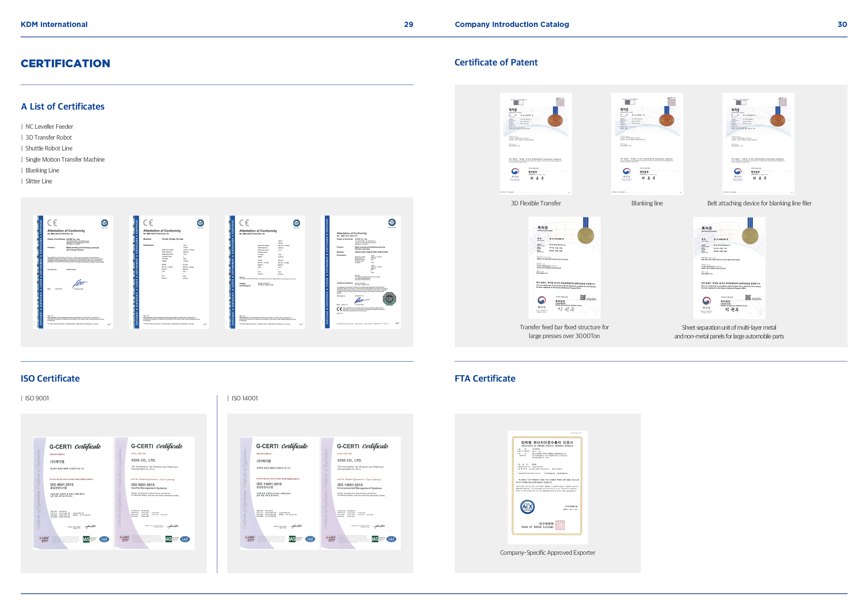868x614 pixels.
Task: Click the NC Leveller Feeder list item
Action: tap(49, 127)
